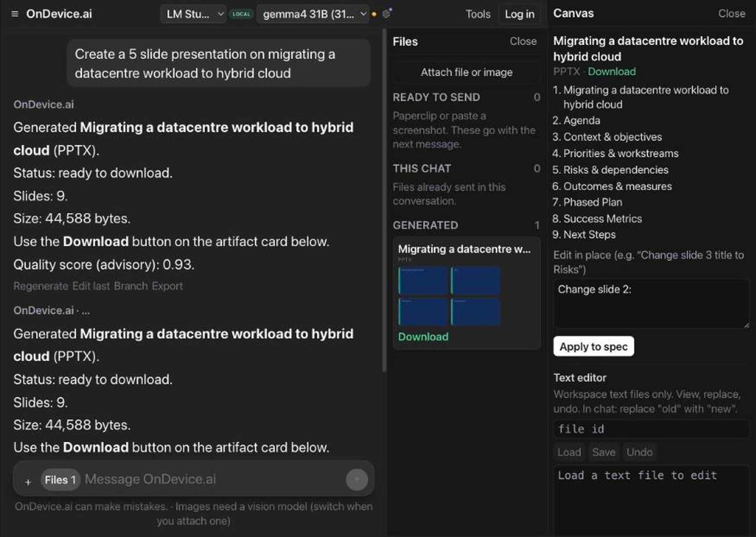Viewport: 756px width, 537px height.
Task: Click Export under first response
Action: (167, 286)
